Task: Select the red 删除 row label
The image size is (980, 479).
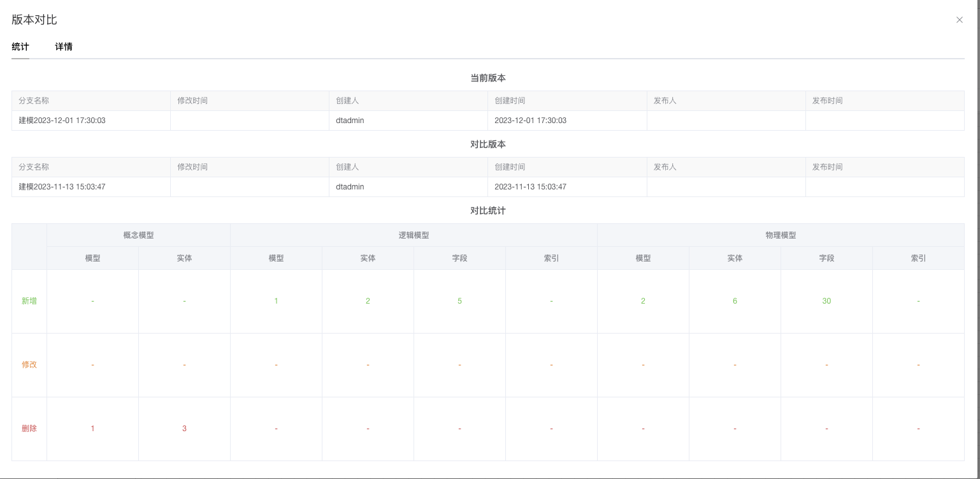Action: (x=29, y=429)
